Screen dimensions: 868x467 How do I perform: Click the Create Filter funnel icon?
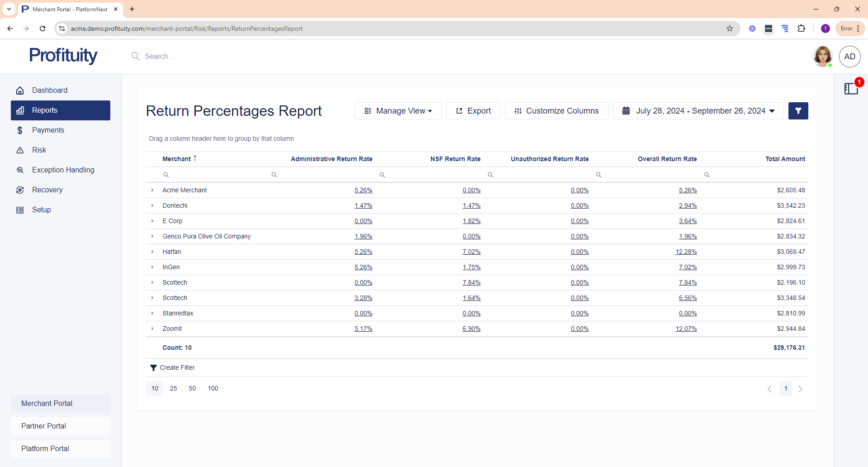(153, 368)
